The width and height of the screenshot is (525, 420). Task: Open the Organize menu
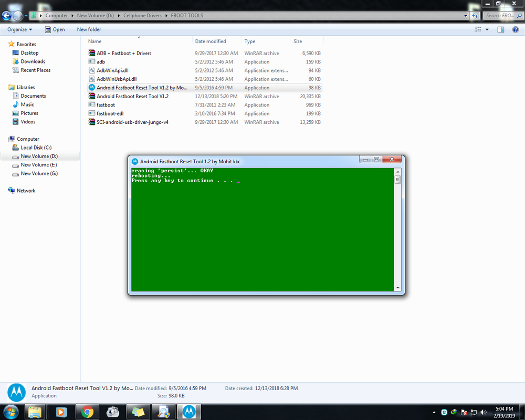click(x=20, y=29)
